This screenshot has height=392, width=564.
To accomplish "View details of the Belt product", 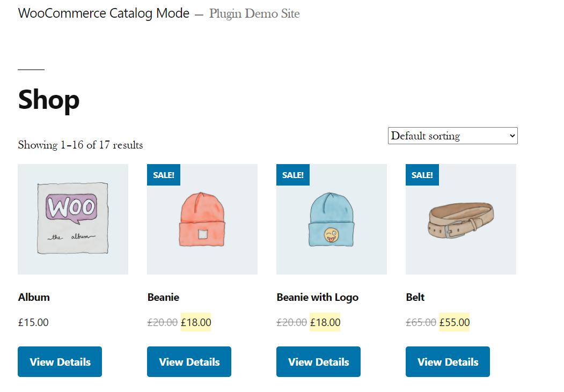I will coord(448,361).
